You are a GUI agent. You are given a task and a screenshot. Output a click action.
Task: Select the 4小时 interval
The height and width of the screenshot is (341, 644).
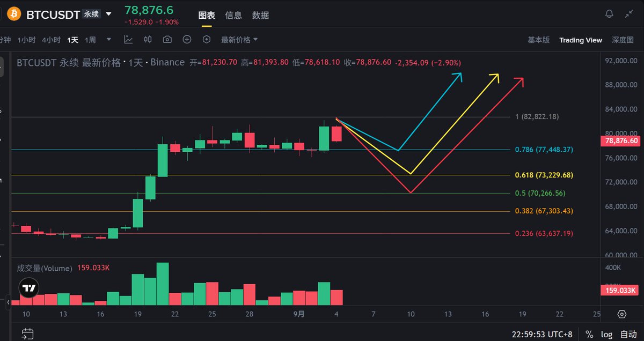click(51, 40)
